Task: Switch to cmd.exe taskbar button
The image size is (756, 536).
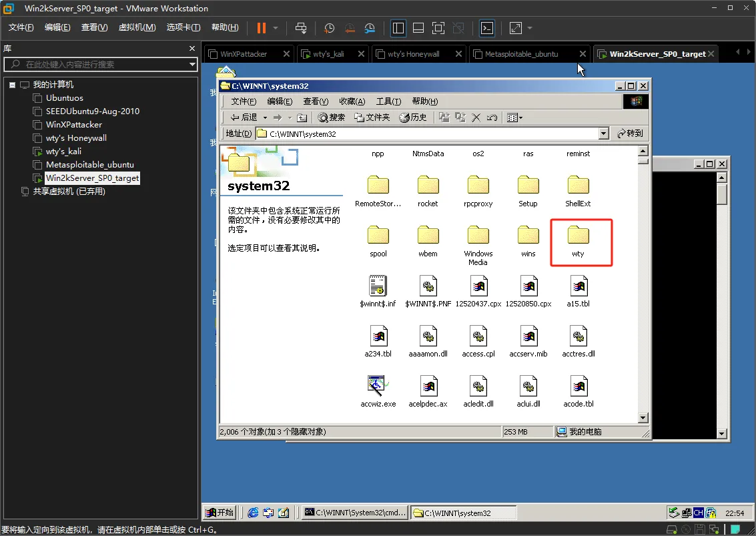Action: [356, 513]
